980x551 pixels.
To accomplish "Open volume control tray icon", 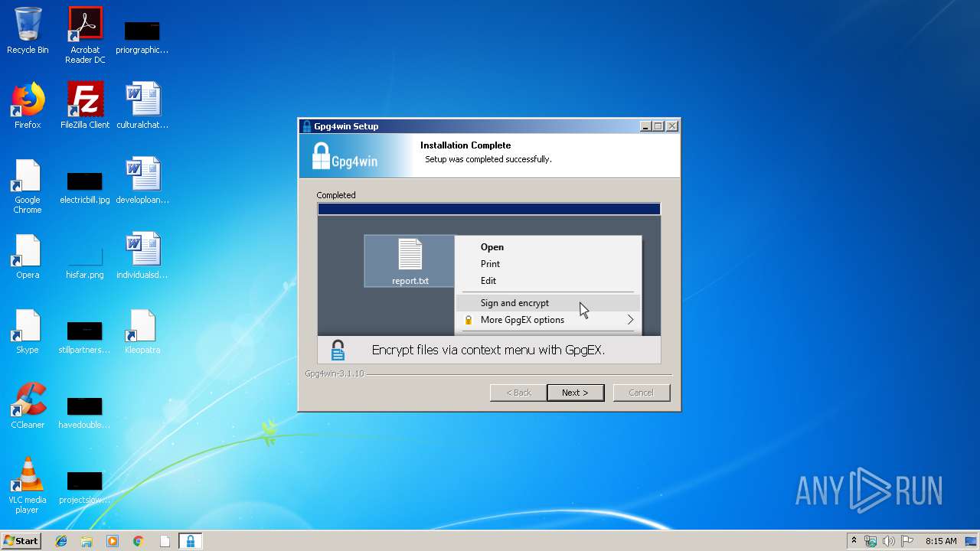I will [x=889, y=541].
